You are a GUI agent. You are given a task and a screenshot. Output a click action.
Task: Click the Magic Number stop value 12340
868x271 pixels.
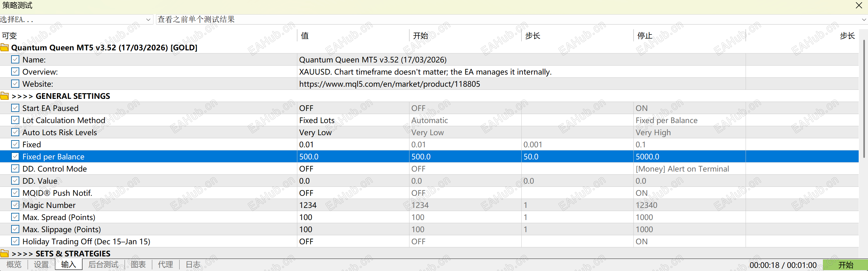(x=689, y=205)
